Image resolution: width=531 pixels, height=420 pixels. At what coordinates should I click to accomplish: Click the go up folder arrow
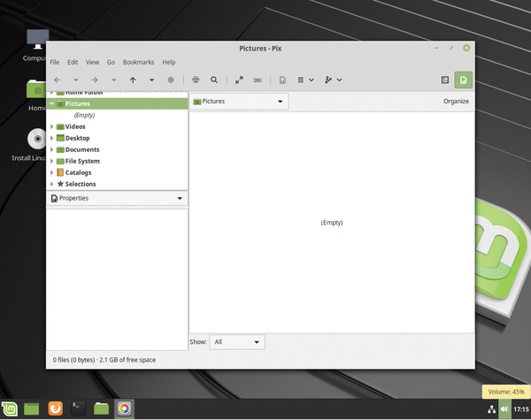pos(133,80)
